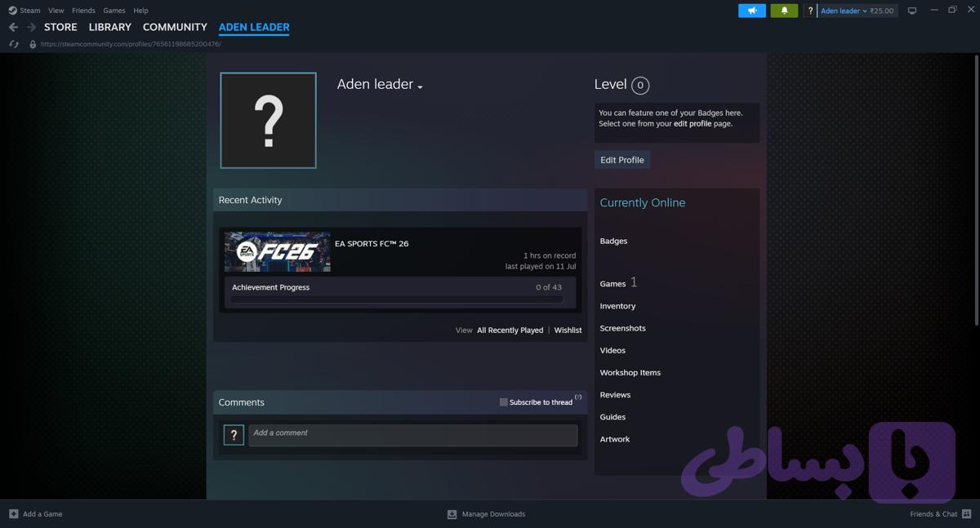Click the lock icon beside the URL
The width and height of the screenshot is (980, 528).
click(x=33, y=44)
